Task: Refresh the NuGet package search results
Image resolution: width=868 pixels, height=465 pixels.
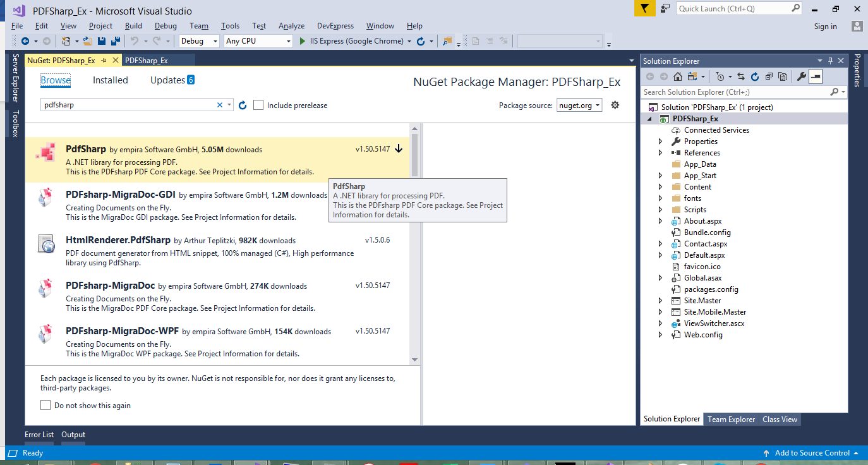Action: click(243, 105)
